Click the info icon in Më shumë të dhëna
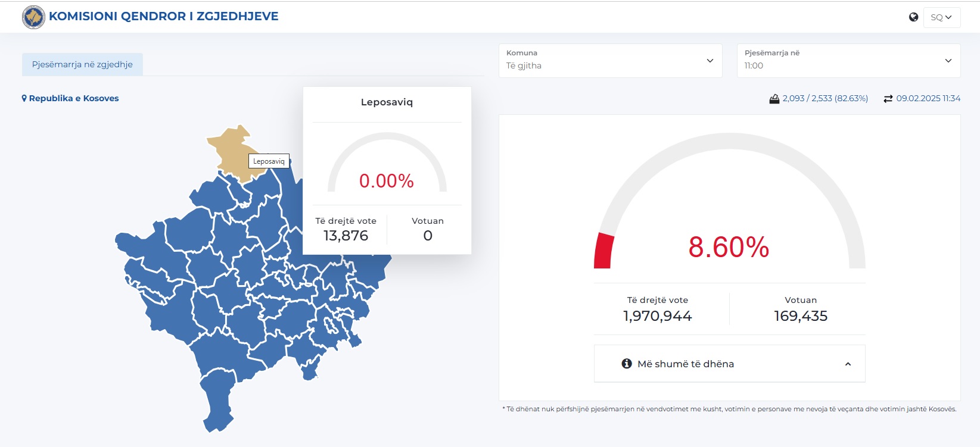The height and width of the screenshot is (447, 980). pos(627,364)
